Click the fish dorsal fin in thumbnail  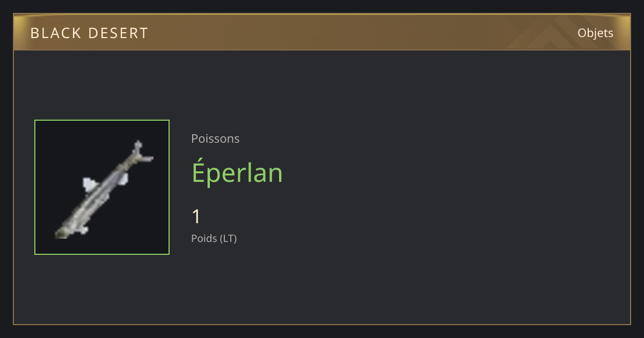pyautogui.click(x=89, y=184)
